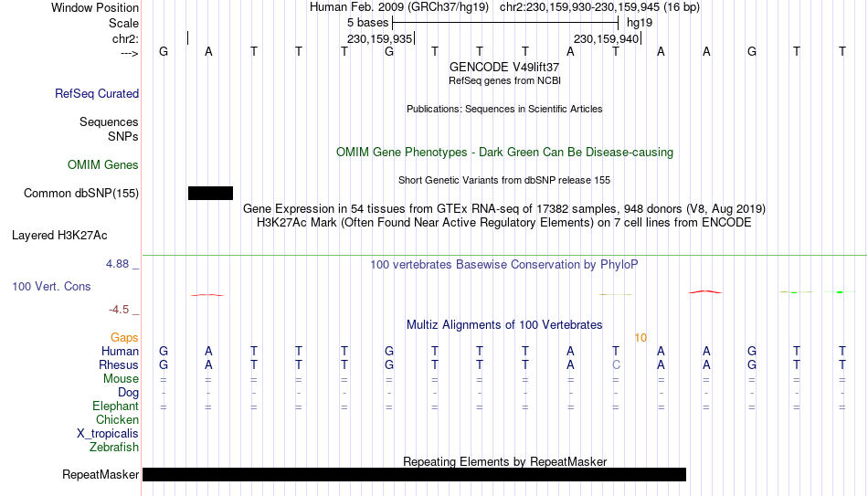This screenshot has width=868, height=496.
Task: Click the RefSeq genes from NCBI title
Action: coord(504,80)
